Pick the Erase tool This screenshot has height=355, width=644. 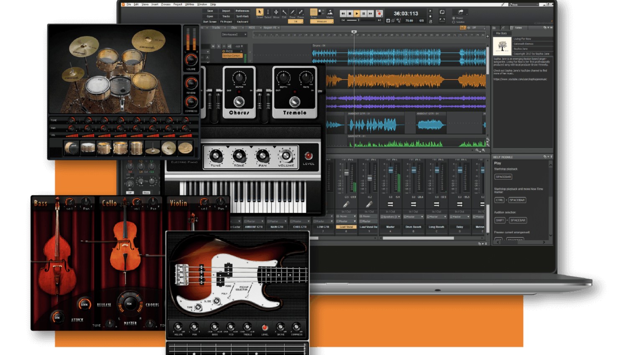click(x=301, y=13)
